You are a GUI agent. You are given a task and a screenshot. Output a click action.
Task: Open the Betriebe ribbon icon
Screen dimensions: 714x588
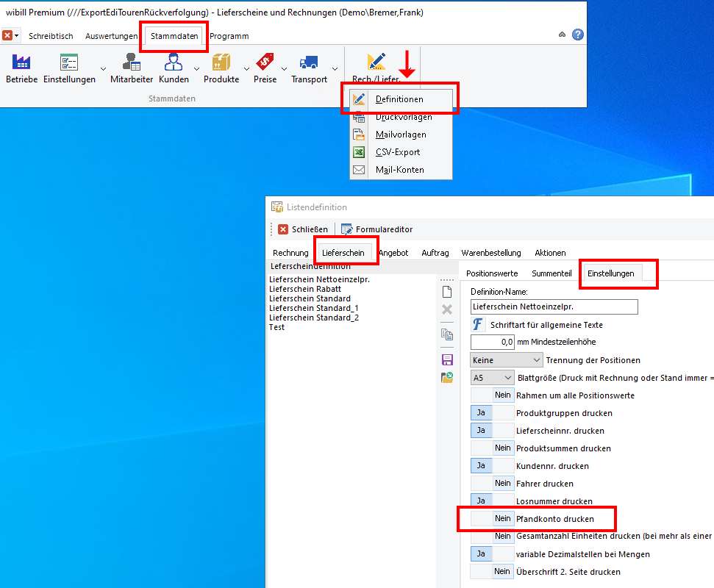pyautogui.click(x=21, y=62)
